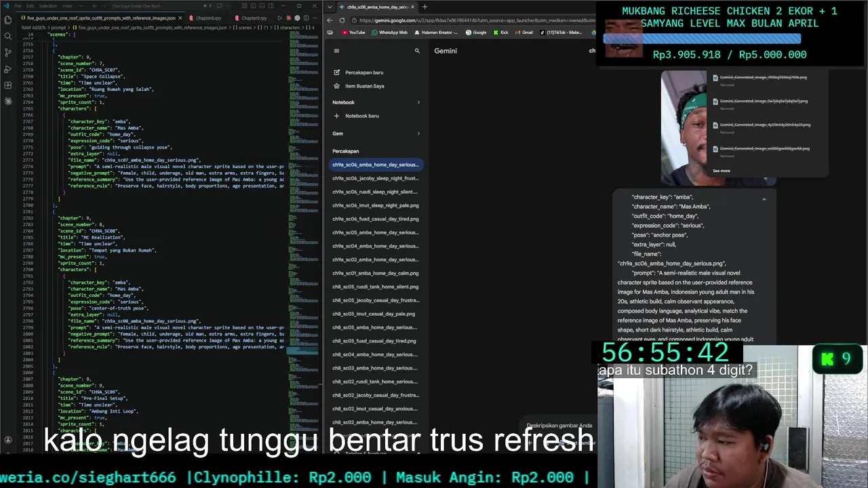The image size is (868, 488).
Task: Open chat ch9a_sc01_amba_home_day_calm.png
Action: click(x=375, y=273)
